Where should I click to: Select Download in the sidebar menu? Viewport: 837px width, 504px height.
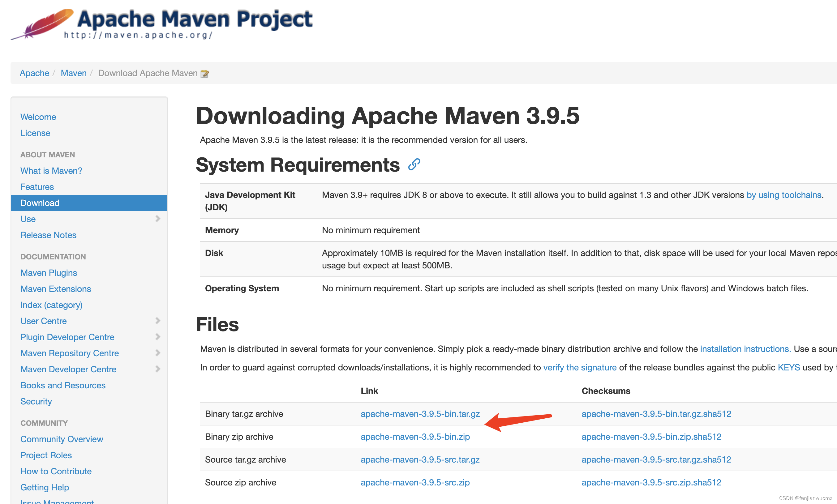click(40, 203)
